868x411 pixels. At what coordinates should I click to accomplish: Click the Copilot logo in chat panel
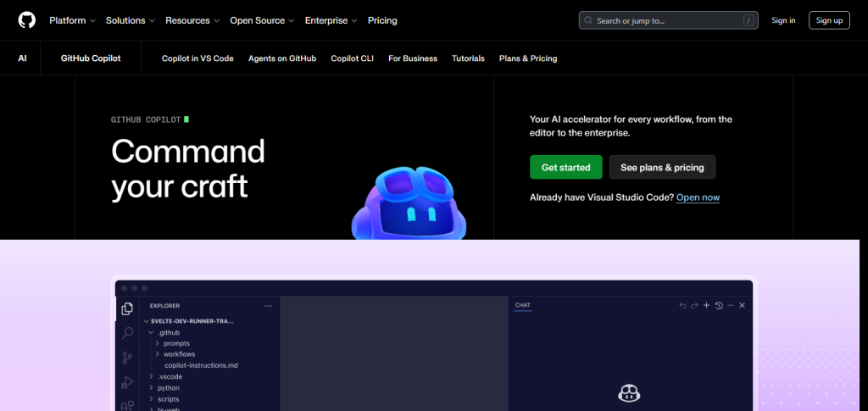[x=629, y=393]
